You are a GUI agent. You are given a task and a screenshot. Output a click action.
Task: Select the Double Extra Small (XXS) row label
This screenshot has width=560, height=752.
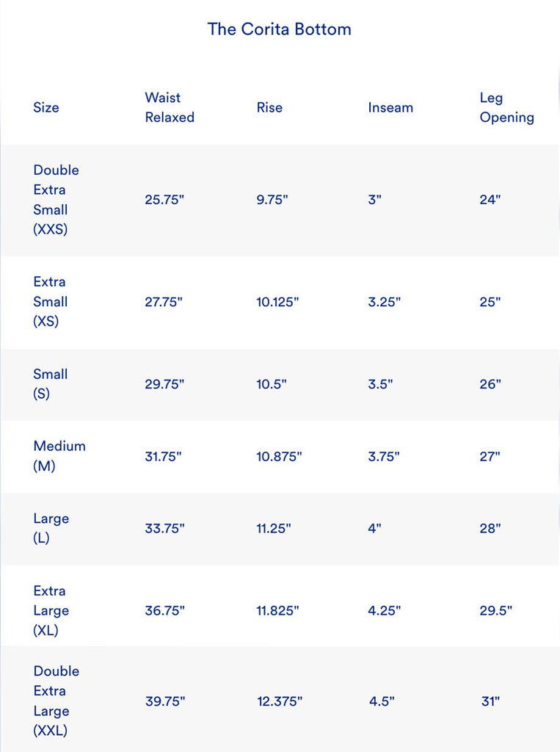click(56, 200)
